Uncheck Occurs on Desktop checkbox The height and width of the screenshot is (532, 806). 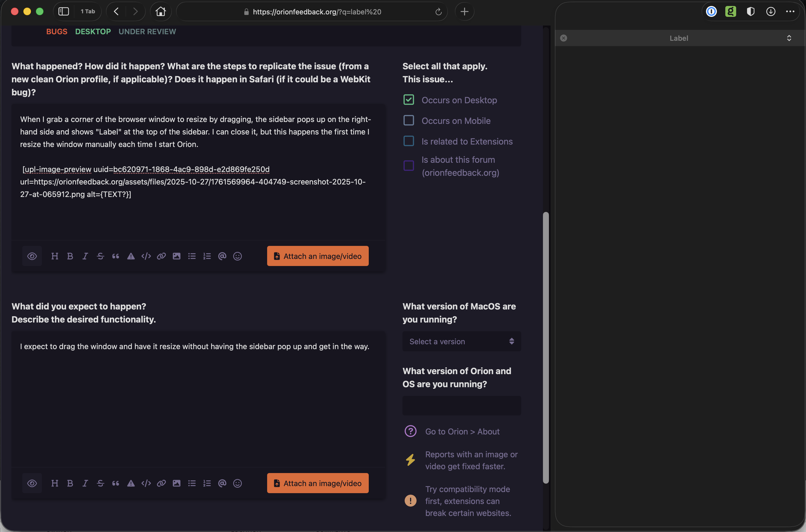(x=409, y=100)
